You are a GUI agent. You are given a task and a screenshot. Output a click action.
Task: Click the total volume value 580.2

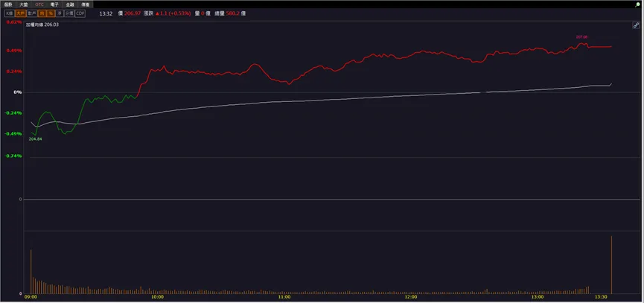[233, 13]
